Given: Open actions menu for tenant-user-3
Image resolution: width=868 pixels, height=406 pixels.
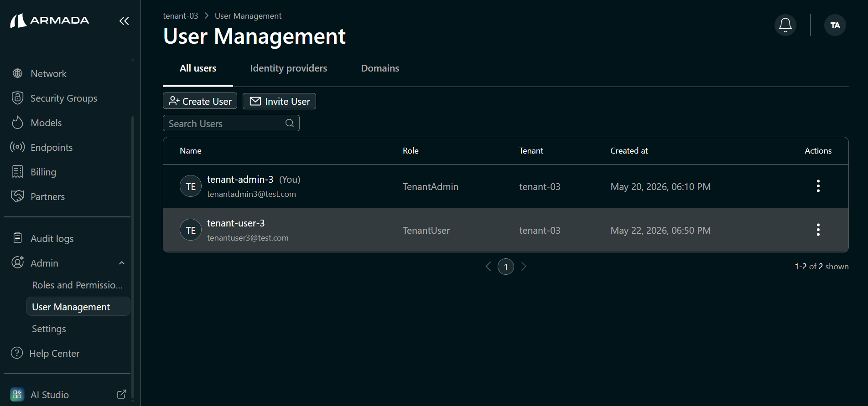Looking at the screenshot, I should [x=818, y=230].
